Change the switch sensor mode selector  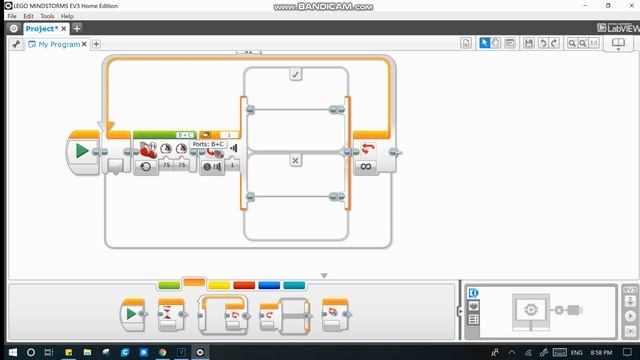212,167
